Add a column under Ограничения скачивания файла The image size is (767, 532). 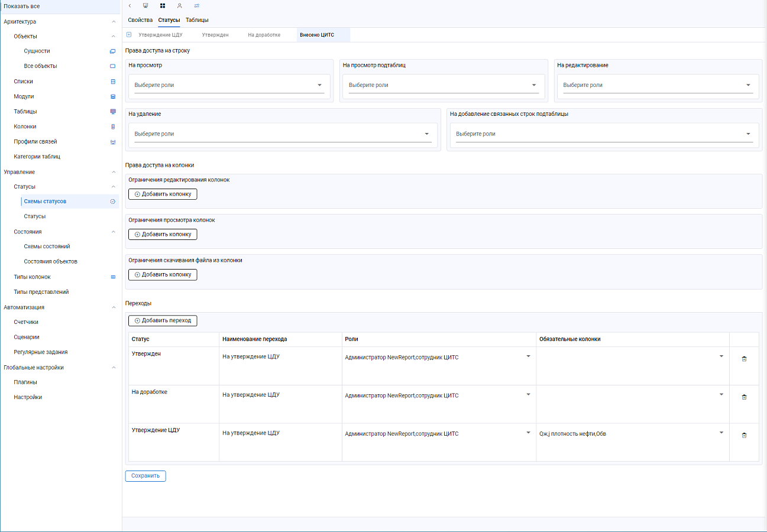pos(163,274)
